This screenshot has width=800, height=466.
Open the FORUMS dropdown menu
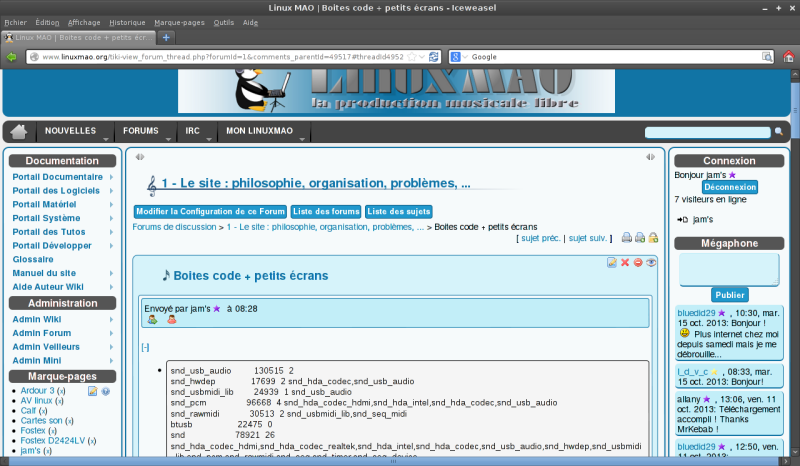145,132
